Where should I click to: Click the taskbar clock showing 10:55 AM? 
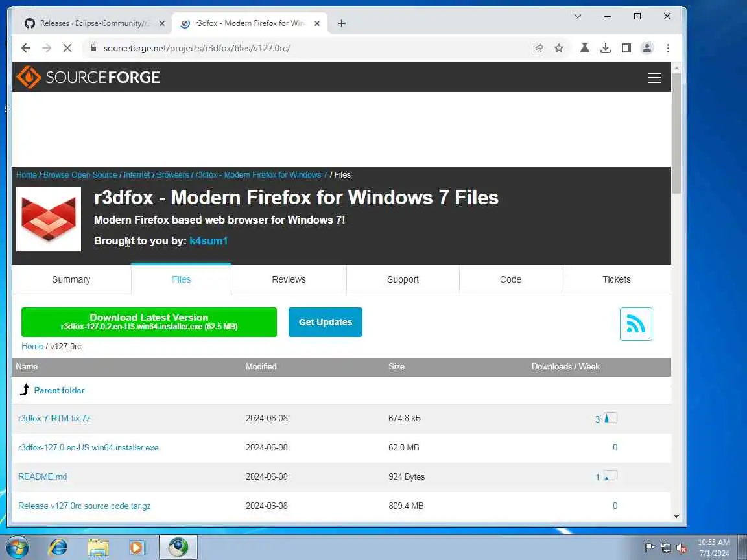714,547
